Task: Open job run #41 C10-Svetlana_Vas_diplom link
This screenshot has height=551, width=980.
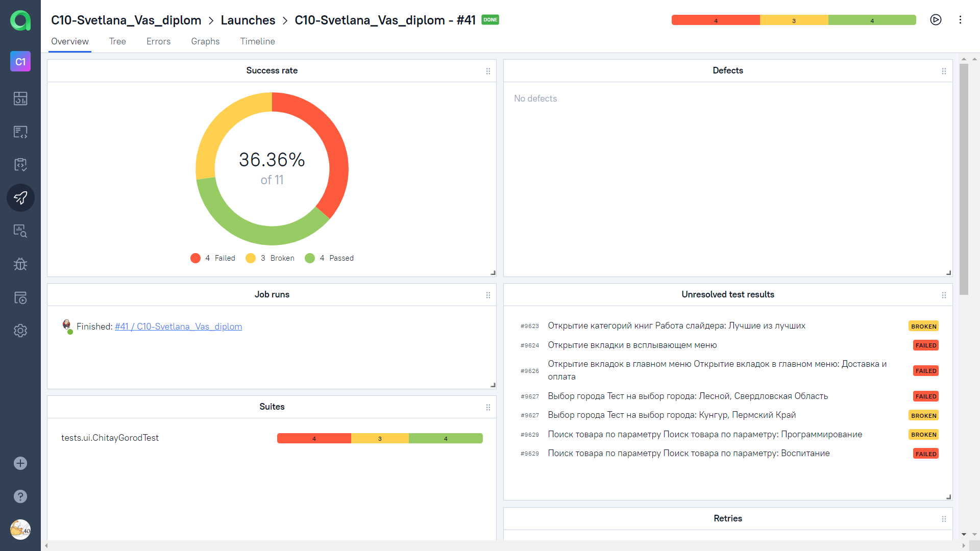Action: tap(178, 327)
